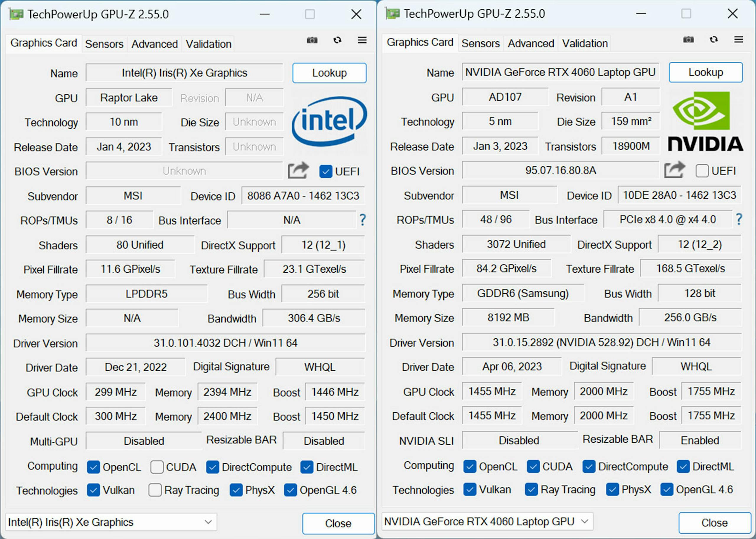Click the Intel logo image
This screenshot has height=539, width=756.
(x=329, y=121)
